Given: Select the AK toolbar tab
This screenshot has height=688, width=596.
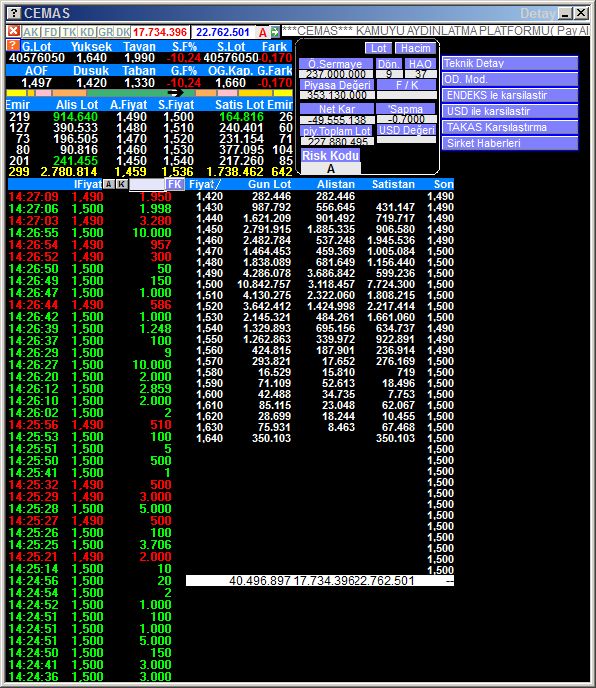Looking at the screenshot, I should coord(31,32).
